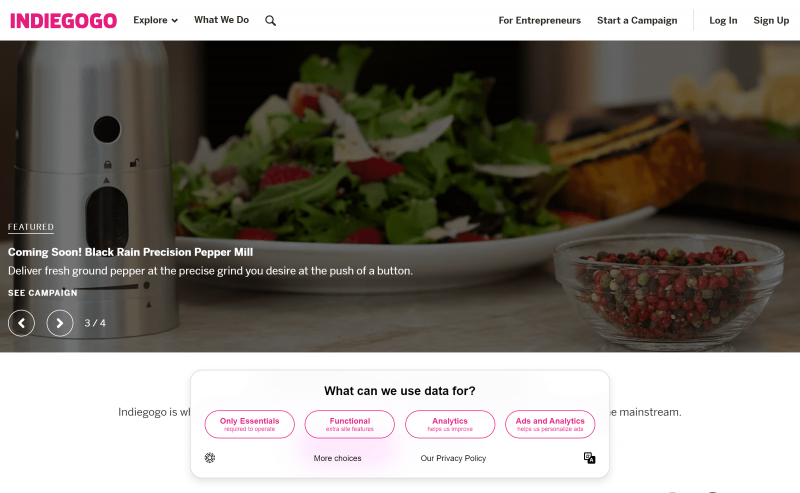
Task: Click the Indiegogo logo
Action: tap(63, 20)
